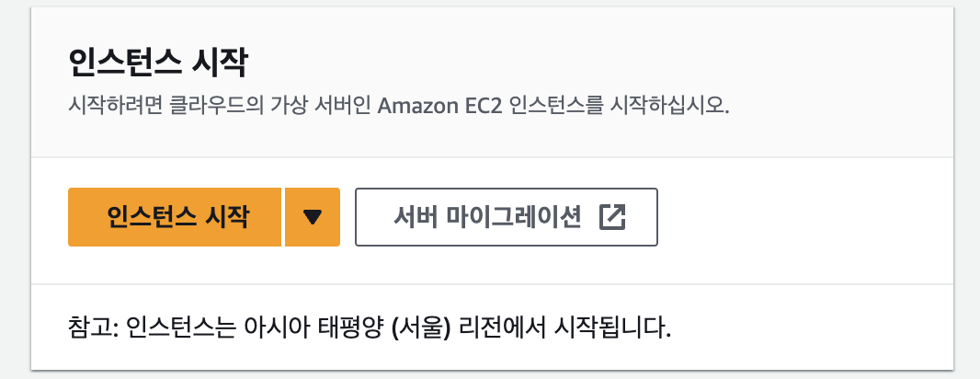980x379 pixels.
Task: Click the black triangle caret icon
Action: tap(313, 218)
